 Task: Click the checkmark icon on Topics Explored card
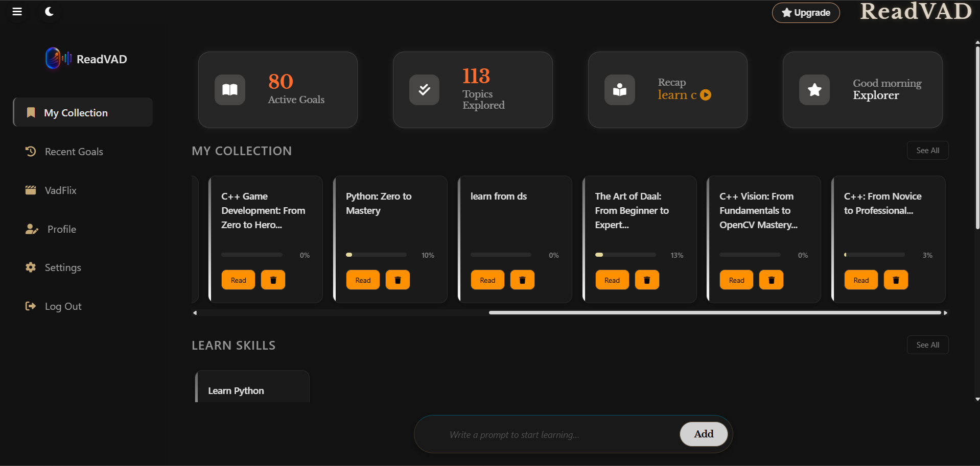424,89
